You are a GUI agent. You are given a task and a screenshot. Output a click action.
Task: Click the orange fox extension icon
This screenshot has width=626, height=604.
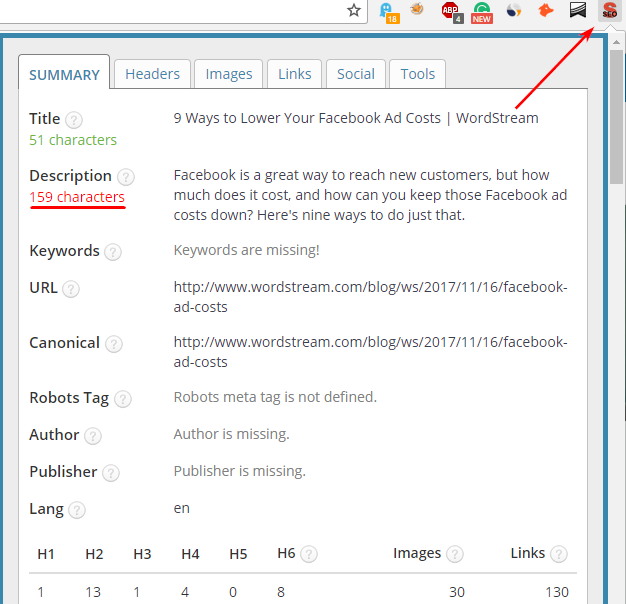[545, 11]
